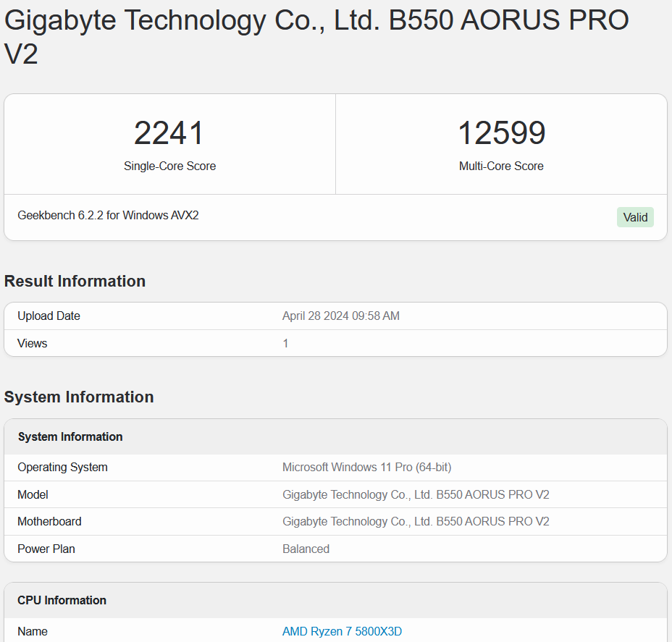Select the multi-core score 12599

(x=501, y=132)
